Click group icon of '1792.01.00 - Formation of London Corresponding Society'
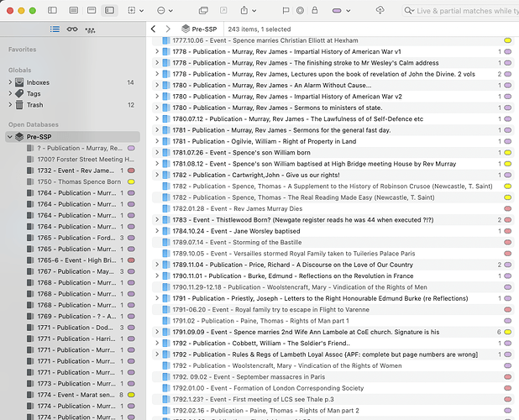 [165, 388]
